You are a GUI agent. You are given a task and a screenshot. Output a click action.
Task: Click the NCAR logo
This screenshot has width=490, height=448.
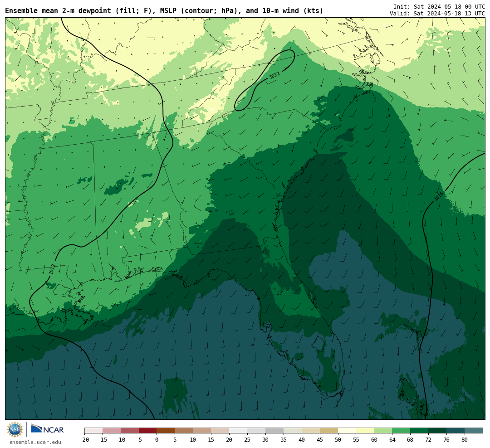(x=48, y=429)
